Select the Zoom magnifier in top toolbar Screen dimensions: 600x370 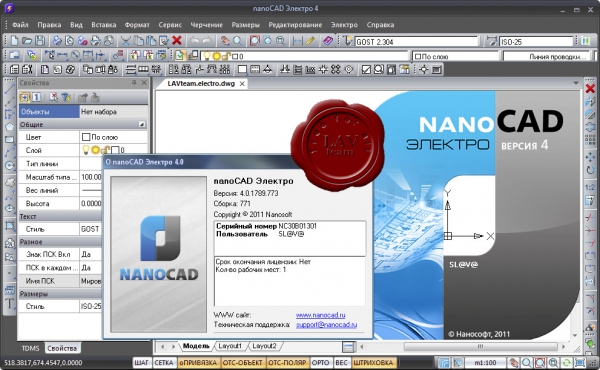click(x=237, y=41)
